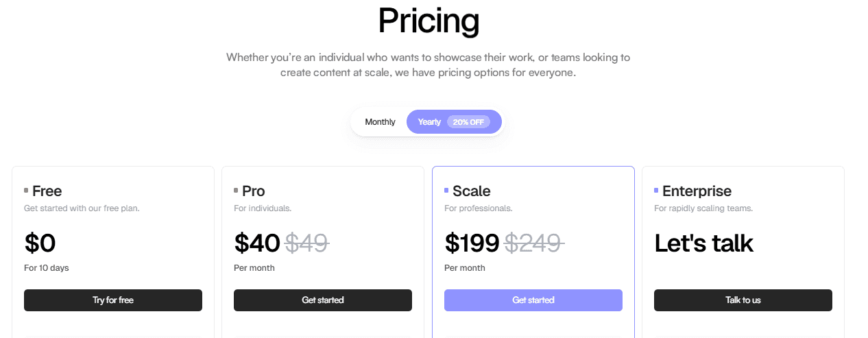Click the Let's talk text in Enterprise

coord(703,243)
